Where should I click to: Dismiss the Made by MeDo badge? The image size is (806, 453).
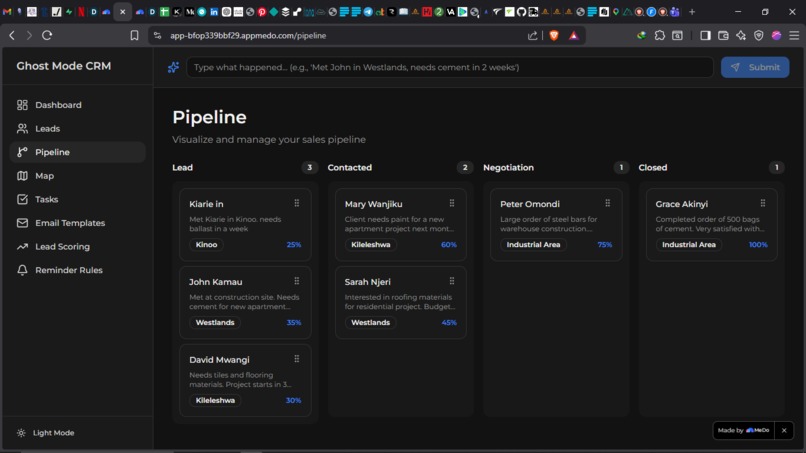(x=784, y=430)
